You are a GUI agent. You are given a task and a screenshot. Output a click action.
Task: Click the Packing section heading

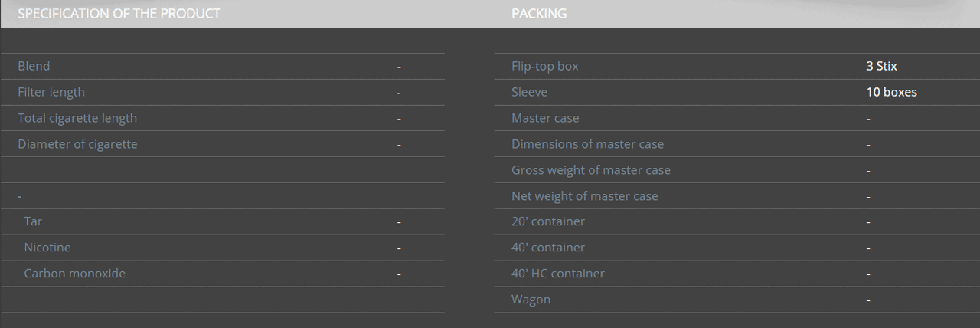click(x=539, y=14)
